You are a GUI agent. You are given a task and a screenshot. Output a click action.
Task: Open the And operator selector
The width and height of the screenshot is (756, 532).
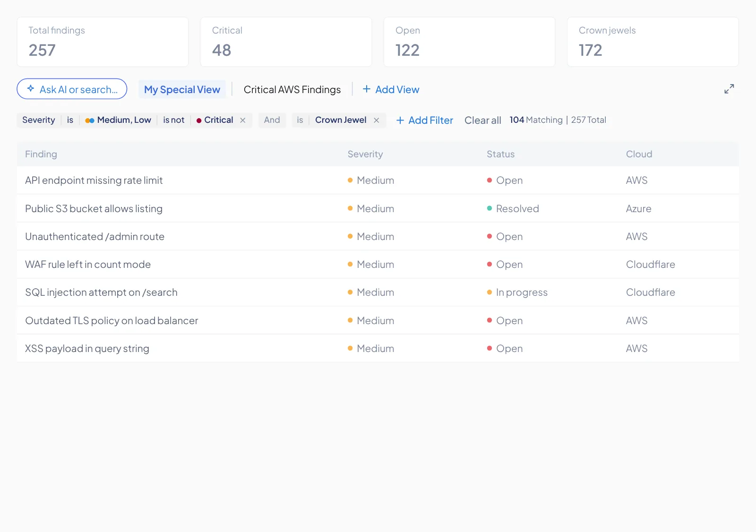tap(272, 120)
